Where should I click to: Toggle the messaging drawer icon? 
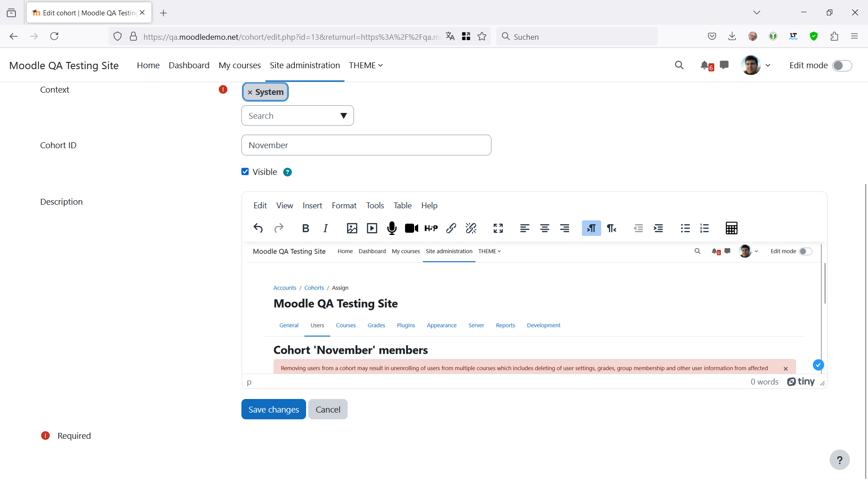(x=724, y=66)
